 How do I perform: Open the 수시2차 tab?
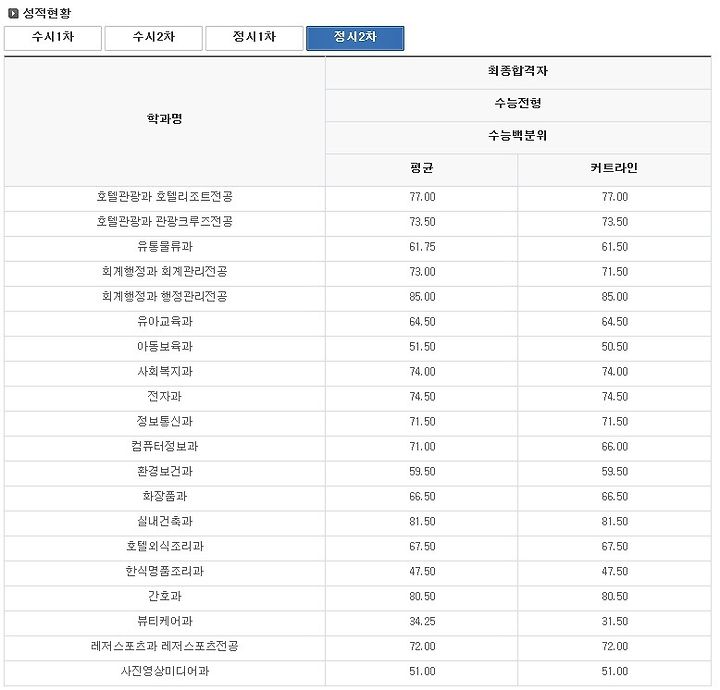point(153,38)
